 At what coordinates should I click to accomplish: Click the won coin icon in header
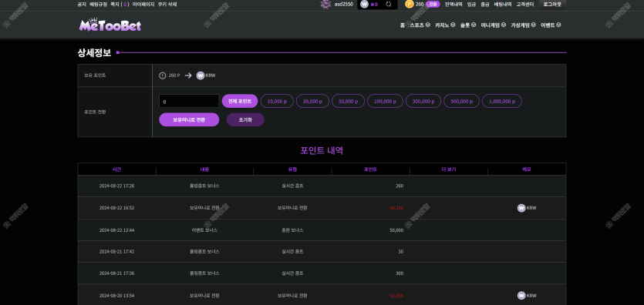pyautogui.click(x=364, y=5)
